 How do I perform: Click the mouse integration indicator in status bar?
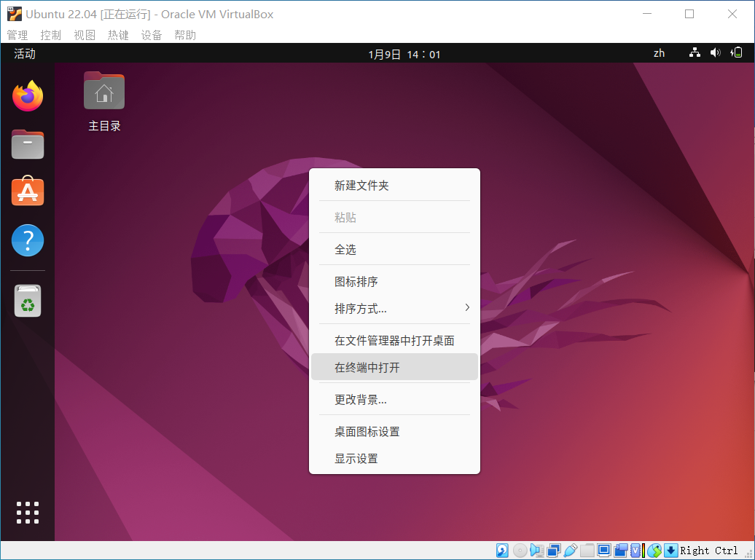654,551
